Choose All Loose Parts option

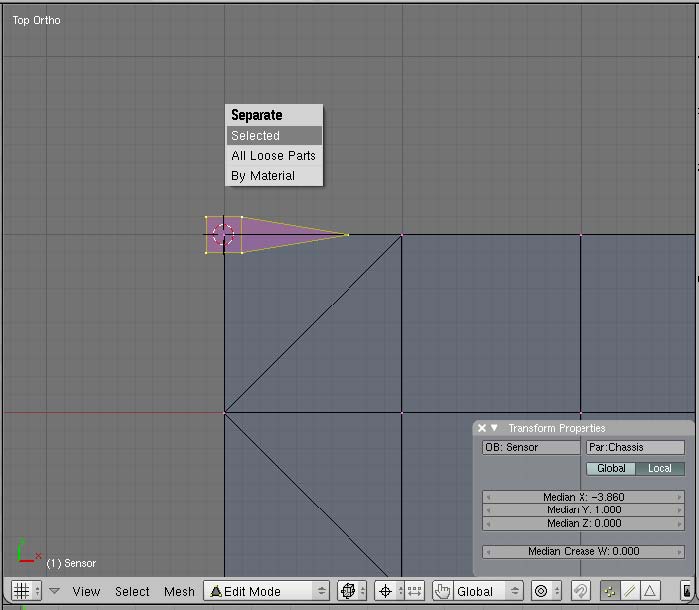[274, 156]
